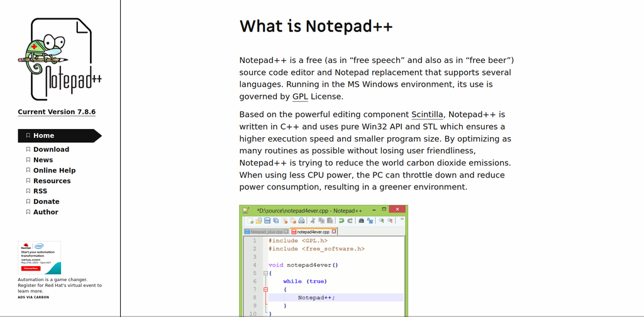Select the Notepad_plus.cpp tab in the screenshot
644x317 pixels.
[266, 231]
